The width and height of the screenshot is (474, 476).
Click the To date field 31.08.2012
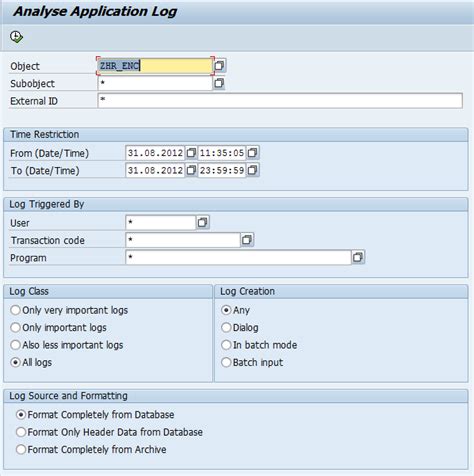pos(155,170)
